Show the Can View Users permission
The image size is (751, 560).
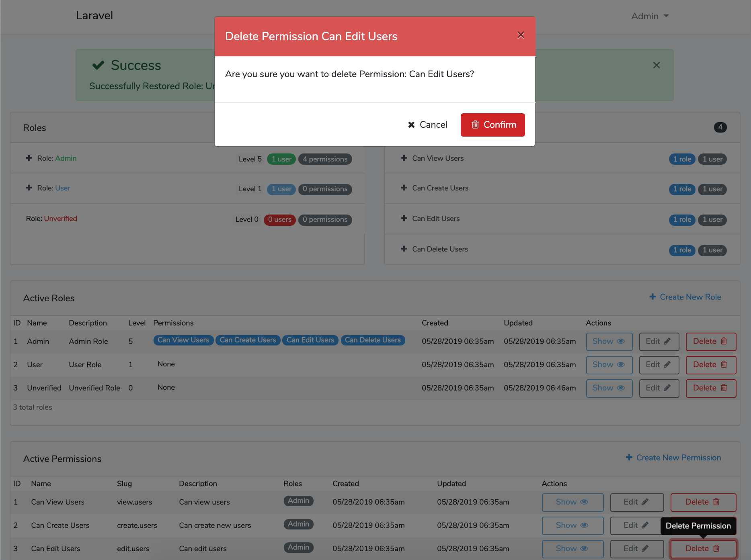tap(572, 502)
